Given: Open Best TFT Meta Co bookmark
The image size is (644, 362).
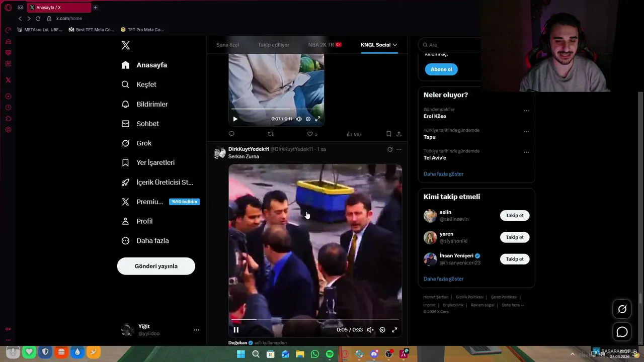Looking at the screenshot, I should 92,30.
